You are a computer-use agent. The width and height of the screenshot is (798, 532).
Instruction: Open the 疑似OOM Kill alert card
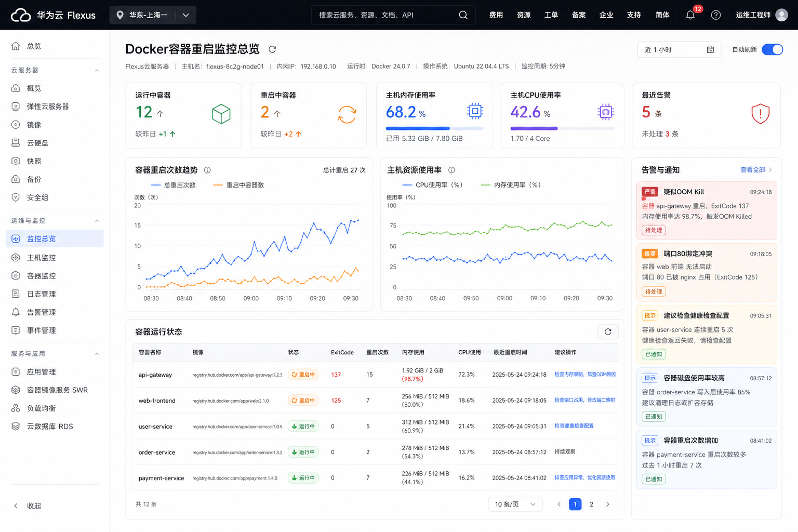coord(707,210)
